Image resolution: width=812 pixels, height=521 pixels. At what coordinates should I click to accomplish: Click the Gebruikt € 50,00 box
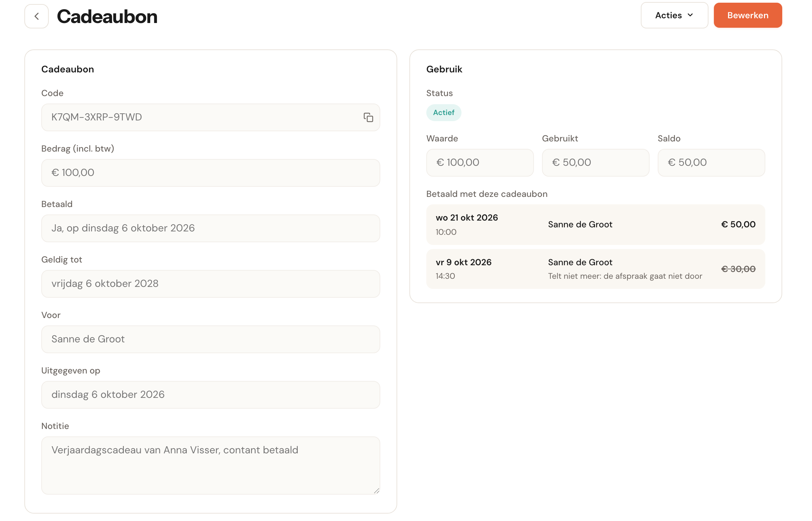[x=595, y=163]
